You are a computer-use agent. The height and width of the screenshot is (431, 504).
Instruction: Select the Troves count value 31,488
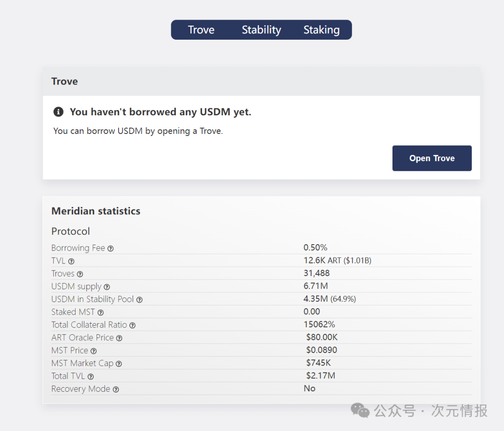316,273
